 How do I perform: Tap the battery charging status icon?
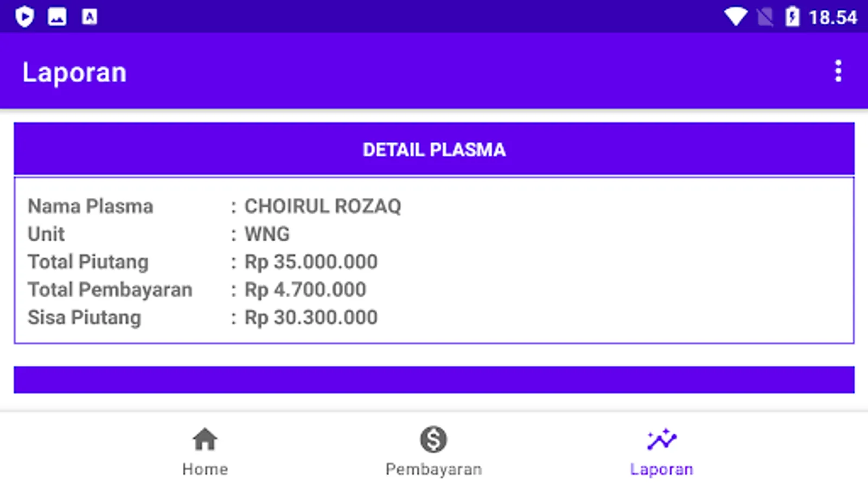point(792,16)
